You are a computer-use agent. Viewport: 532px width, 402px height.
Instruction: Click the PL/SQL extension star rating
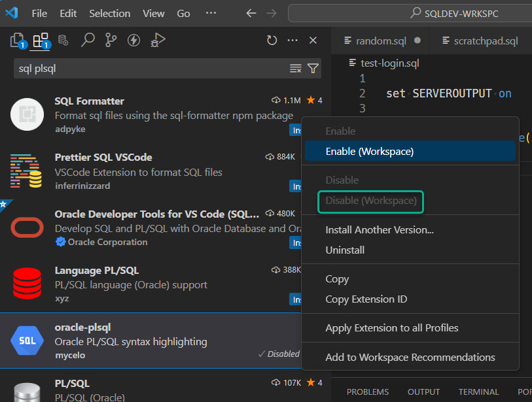pos(315,382)
